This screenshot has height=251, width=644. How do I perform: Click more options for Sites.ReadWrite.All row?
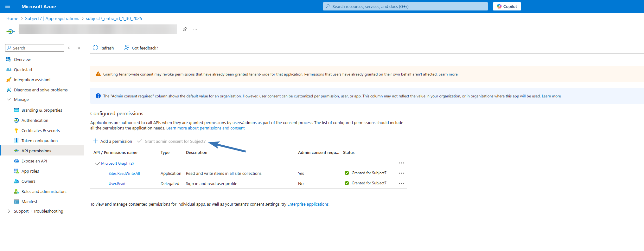(x=401, y=173)
